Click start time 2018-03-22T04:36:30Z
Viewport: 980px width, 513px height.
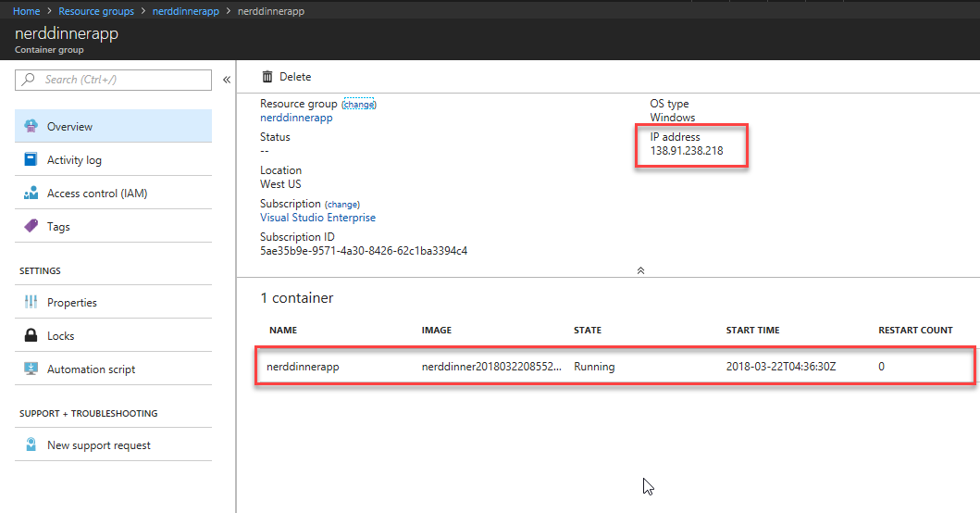tap(781, 367)
